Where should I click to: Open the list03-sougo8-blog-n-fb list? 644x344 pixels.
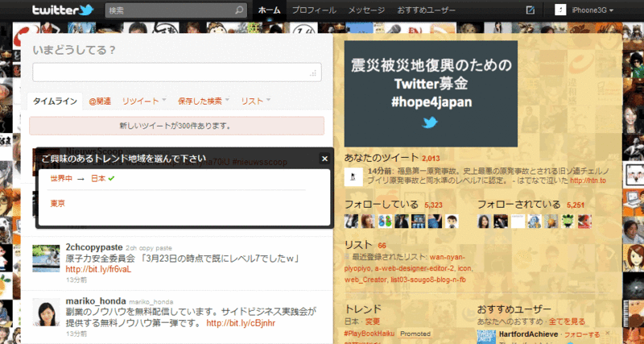coord(427,280)
